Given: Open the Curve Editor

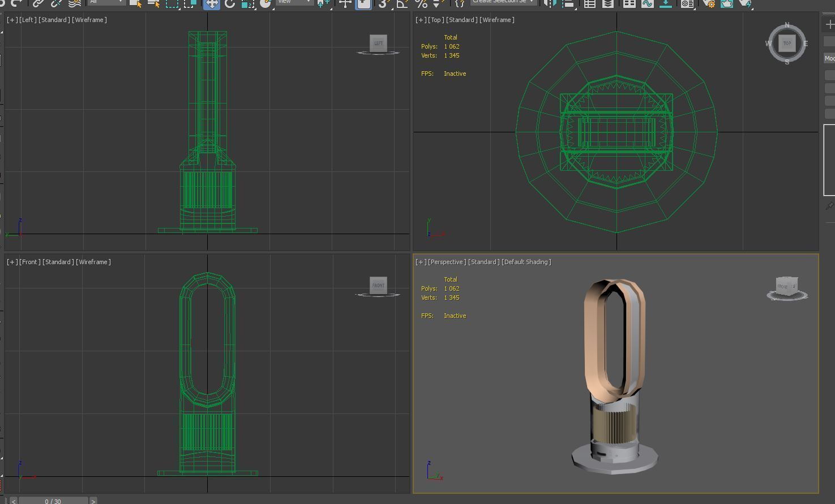Looking at the screenshot, I should tap(648, 5).
